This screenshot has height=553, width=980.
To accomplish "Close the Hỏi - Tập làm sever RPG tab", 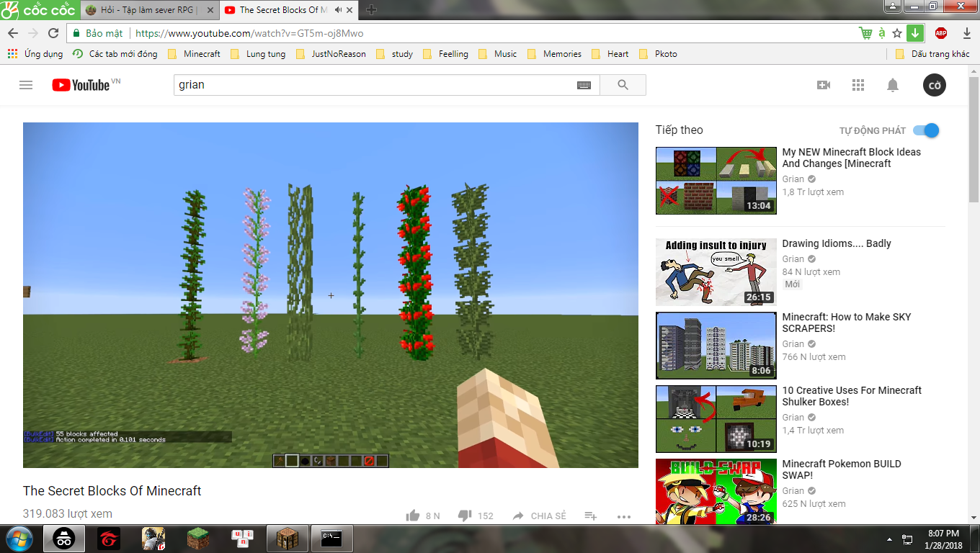I will [x=210, y=10].
